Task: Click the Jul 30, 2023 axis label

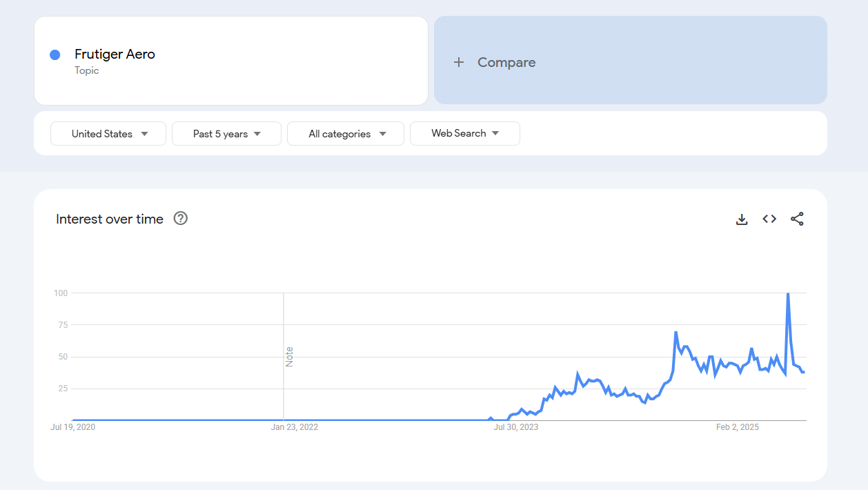Action: (516, 427)
